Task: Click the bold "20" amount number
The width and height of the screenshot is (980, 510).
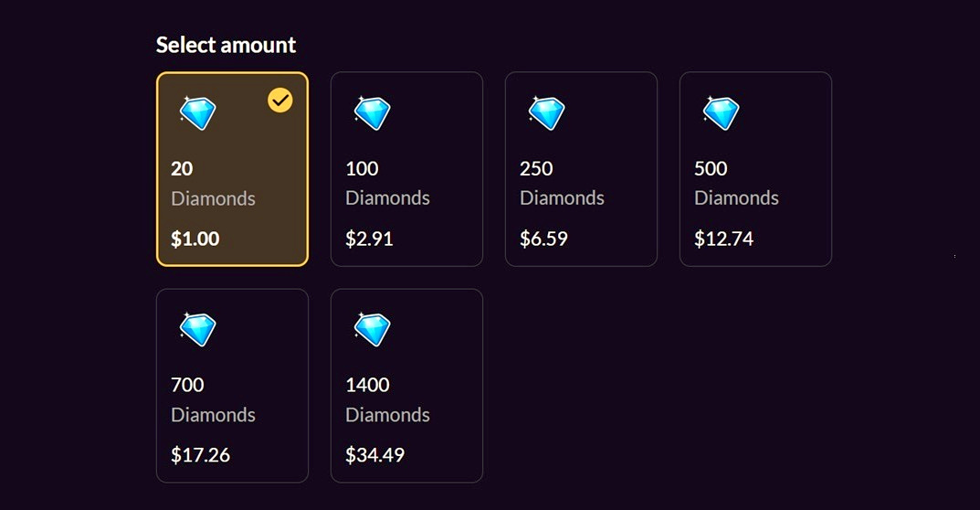Action: coord(182,169)
